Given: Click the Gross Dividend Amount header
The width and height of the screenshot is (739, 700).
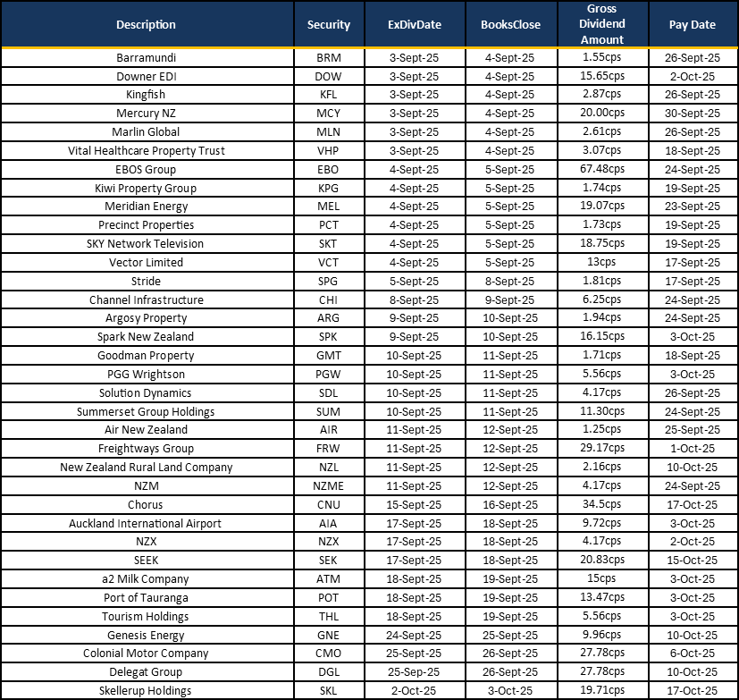Looking at the screenshot, I should point(602,24).
